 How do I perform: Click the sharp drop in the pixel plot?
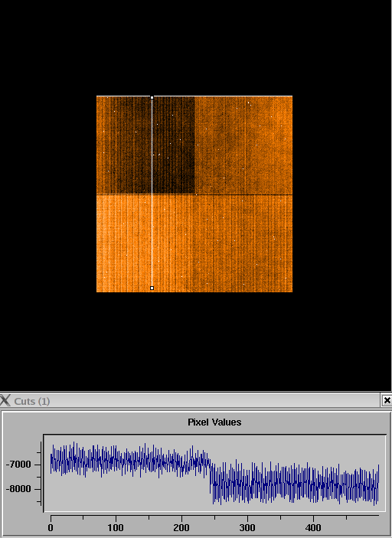(x=210, y=478)
